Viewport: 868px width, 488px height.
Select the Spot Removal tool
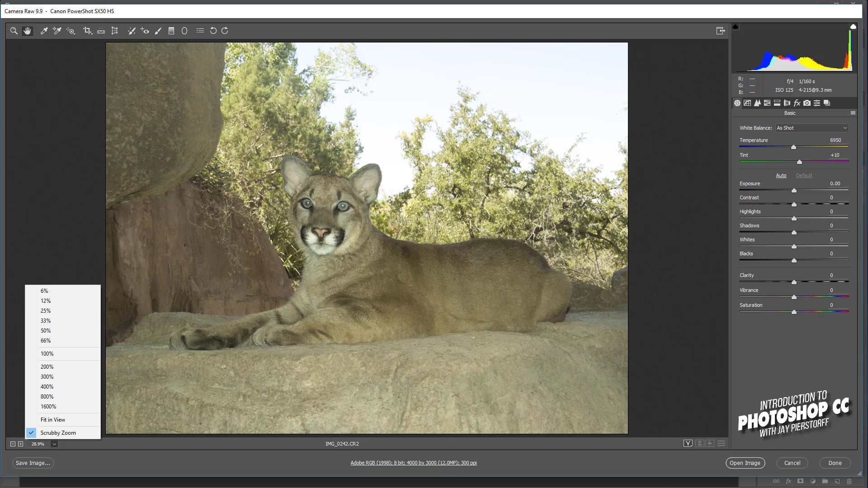click(x=132, y=31)
